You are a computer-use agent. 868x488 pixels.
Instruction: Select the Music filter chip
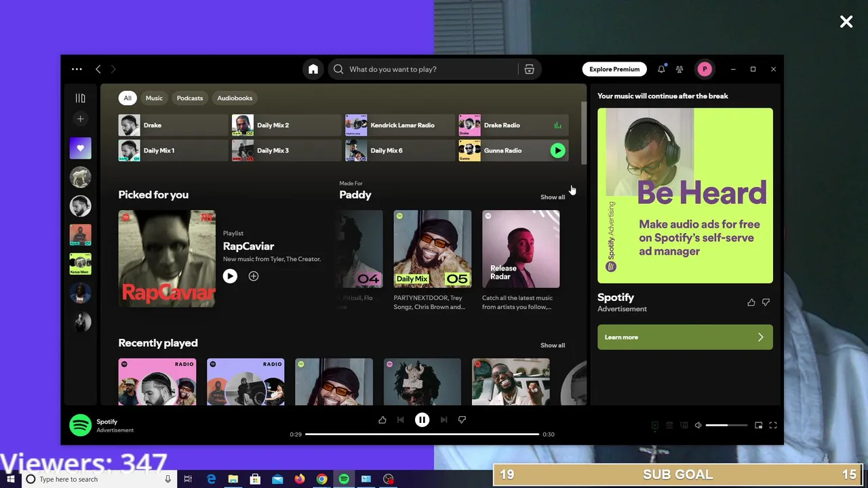(155, 98)
